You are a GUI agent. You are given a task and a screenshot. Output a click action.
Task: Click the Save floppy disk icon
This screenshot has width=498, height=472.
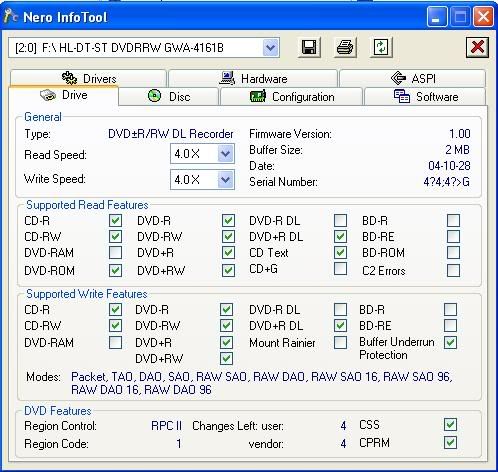[309, 47]
